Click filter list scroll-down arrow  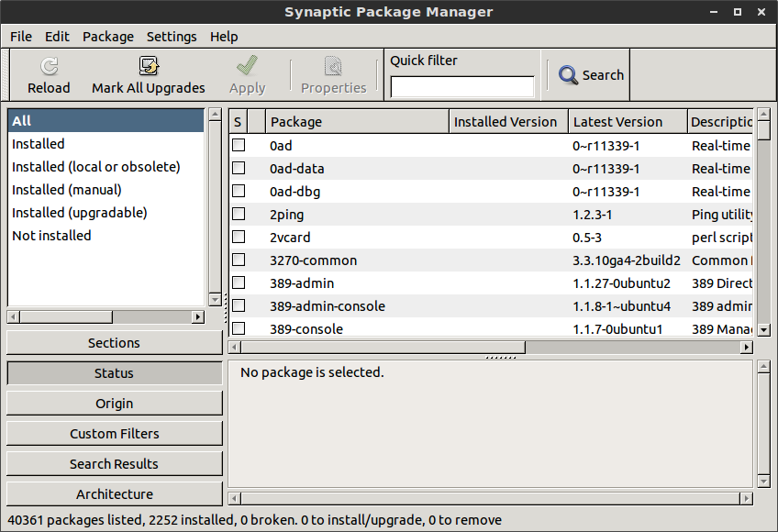215,300
